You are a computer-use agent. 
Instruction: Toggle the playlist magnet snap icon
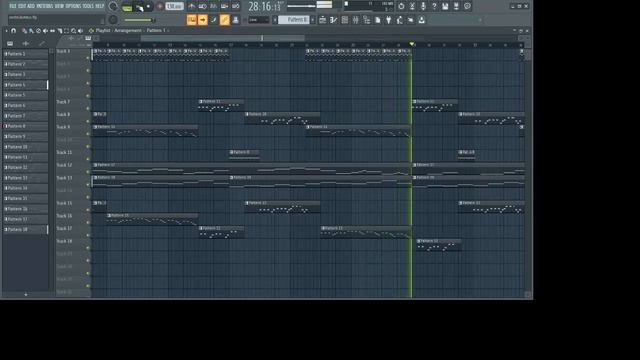tap(13, 31)
